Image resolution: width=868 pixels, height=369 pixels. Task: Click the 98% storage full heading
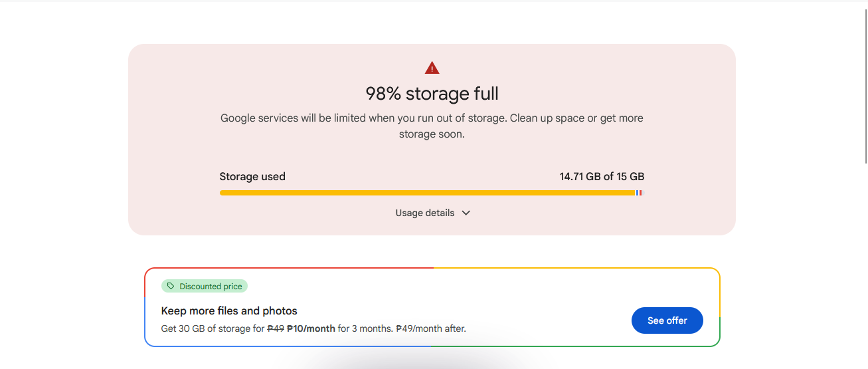coord(432,94)
